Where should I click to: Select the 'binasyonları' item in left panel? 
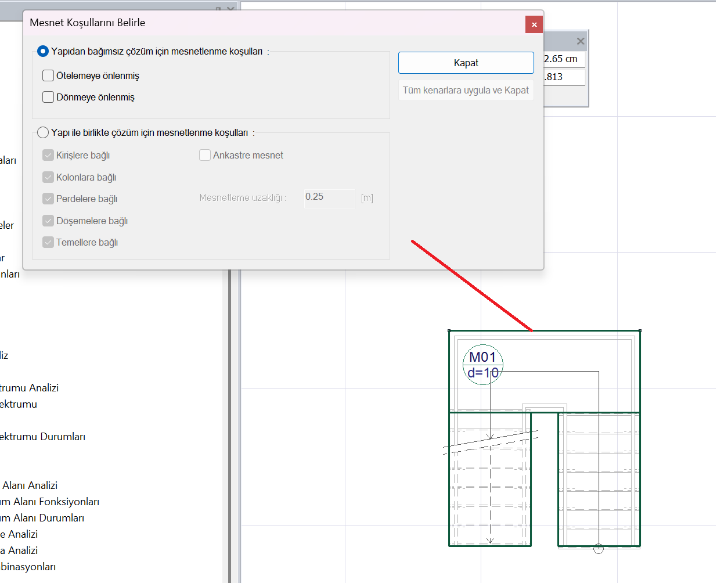click(28, 567)
